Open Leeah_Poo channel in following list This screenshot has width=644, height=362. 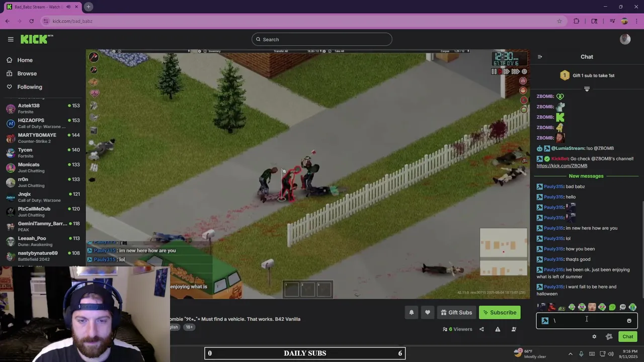[x=43, y=241]
